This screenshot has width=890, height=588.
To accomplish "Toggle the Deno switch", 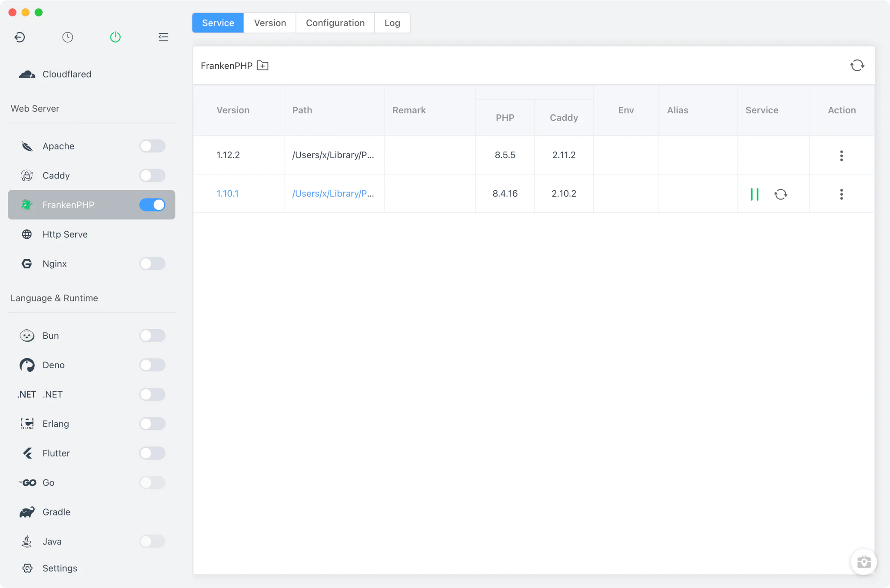I will point(152,365).
